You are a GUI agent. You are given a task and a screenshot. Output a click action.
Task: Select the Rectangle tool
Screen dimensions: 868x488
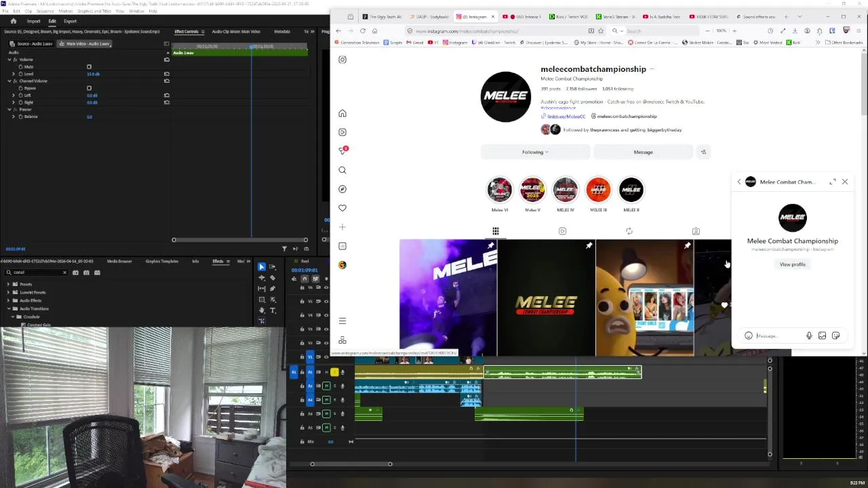pyautogui.click(x=262, y=300)
